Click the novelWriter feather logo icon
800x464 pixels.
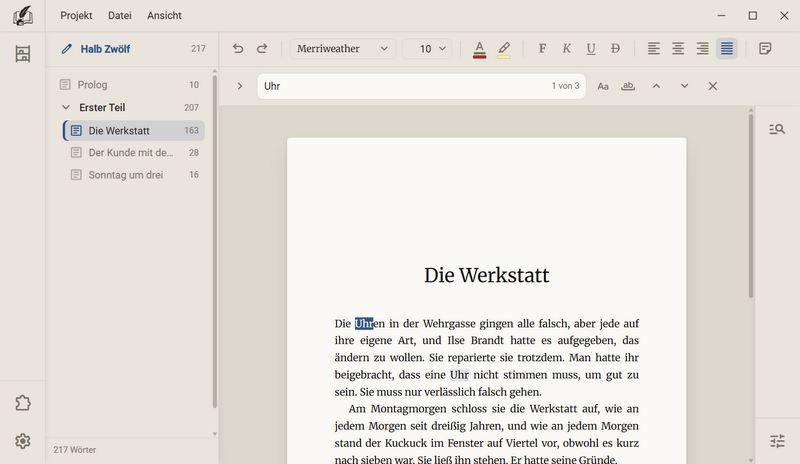22,15
